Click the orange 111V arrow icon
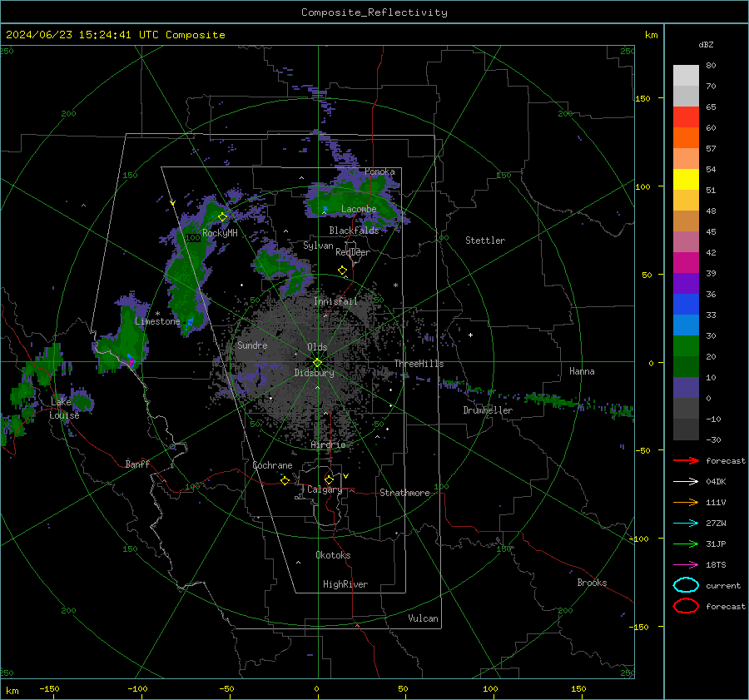749x700 pixels. [686, 502]
